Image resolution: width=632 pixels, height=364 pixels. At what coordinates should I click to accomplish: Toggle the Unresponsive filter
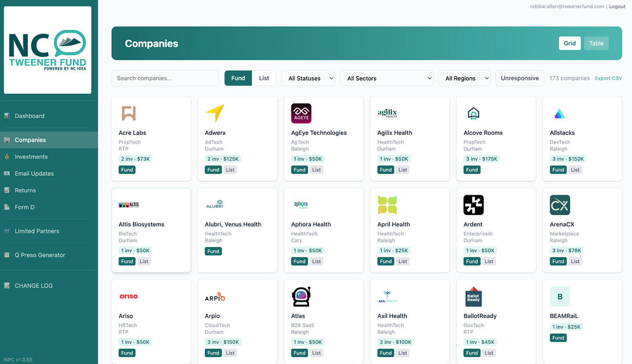520,78
